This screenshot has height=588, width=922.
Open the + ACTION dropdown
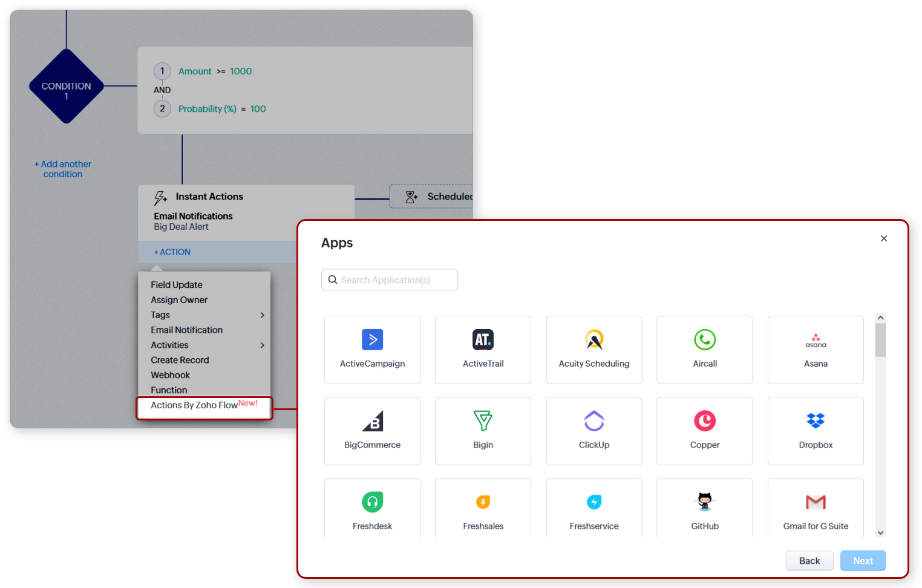click(x=172, y=252)
